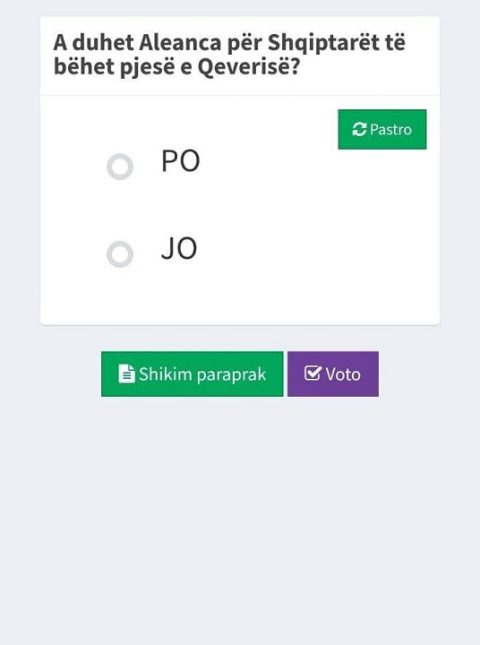Image resolution: width=480 pixels, height=645 pixels.
Task: Click the word Qeverisë in the poll title
Action: [x=248, y=67]
